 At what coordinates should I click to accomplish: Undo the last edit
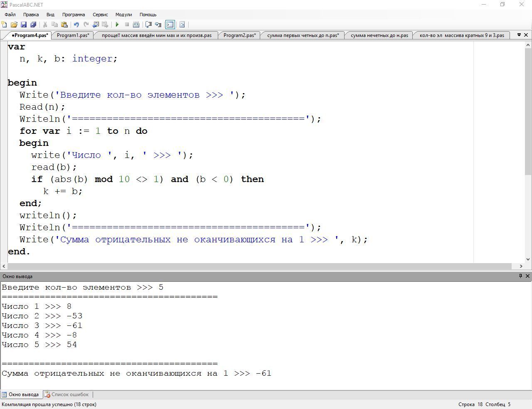[76, 25]
